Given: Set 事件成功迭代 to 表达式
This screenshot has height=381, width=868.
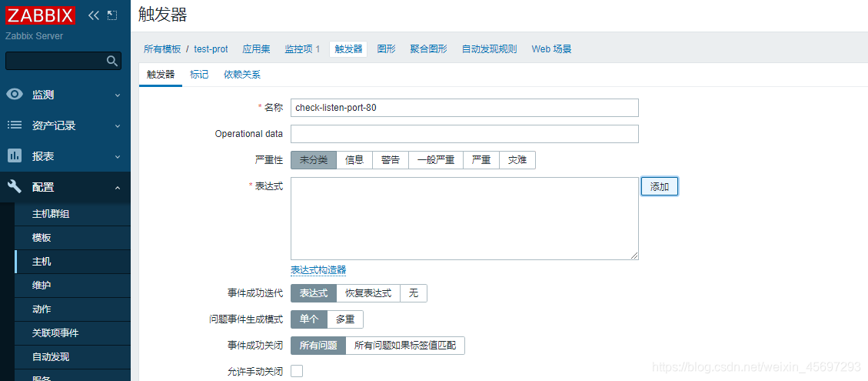Looking at the screenshot, I should 314,293.
